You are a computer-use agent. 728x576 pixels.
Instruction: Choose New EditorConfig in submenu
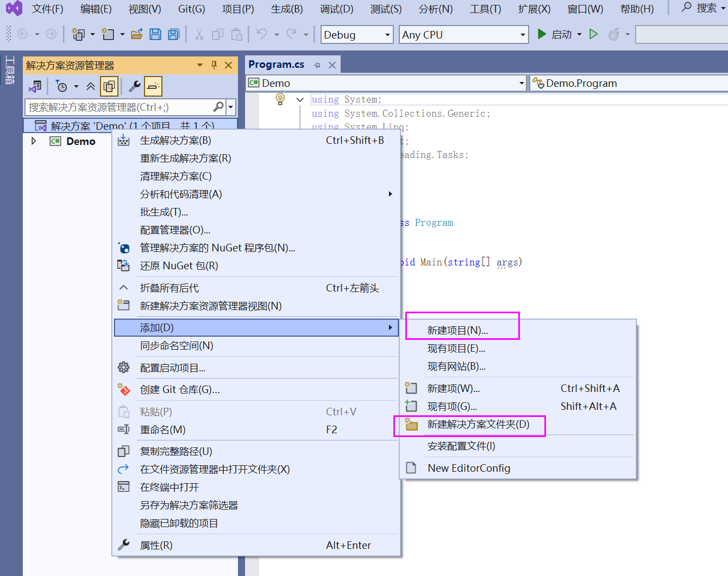tap(518, 468)
